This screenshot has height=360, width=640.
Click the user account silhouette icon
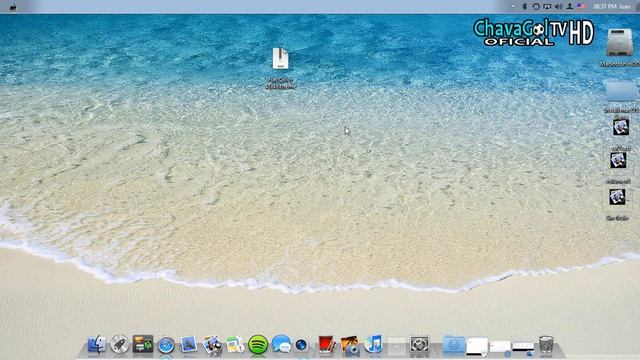570,6
